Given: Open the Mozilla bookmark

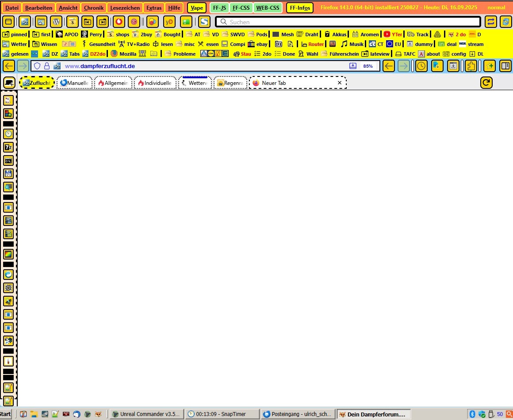Looking at the screenshot, I should 124,54.
